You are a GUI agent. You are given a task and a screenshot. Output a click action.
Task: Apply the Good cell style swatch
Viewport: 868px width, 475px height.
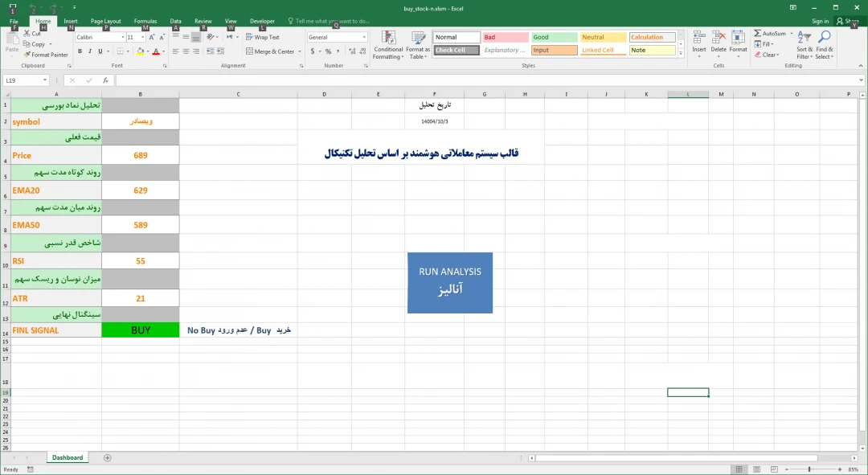[x=554, y=37]
